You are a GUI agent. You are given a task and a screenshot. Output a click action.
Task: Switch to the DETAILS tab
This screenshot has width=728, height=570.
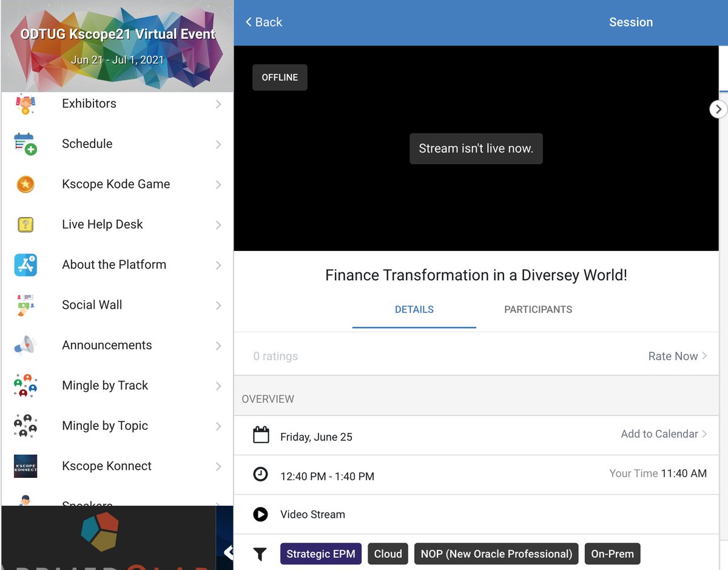[414, 309]
